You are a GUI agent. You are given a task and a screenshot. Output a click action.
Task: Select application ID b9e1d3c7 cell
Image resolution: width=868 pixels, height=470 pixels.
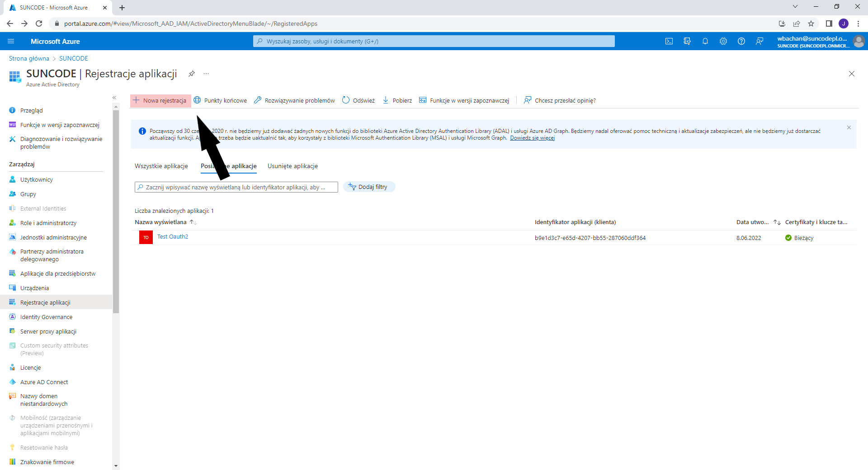(590, 238)
